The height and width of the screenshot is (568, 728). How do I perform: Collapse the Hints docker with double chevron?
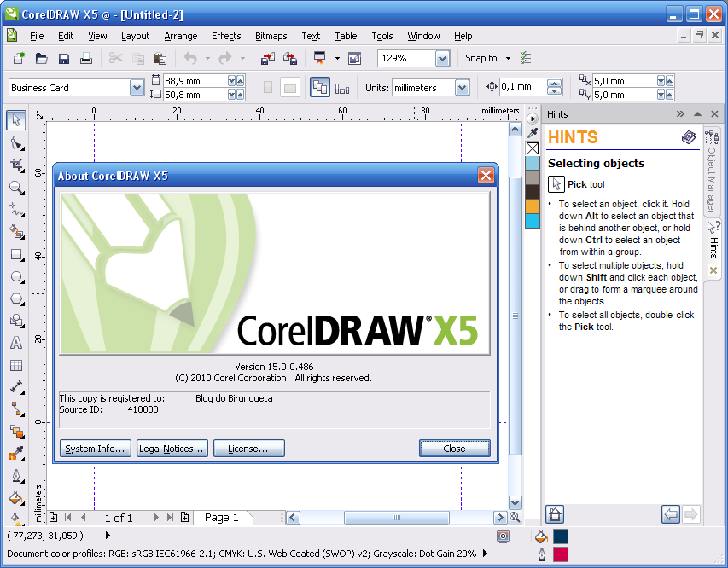pyautogui.click(x=681, y=114)
